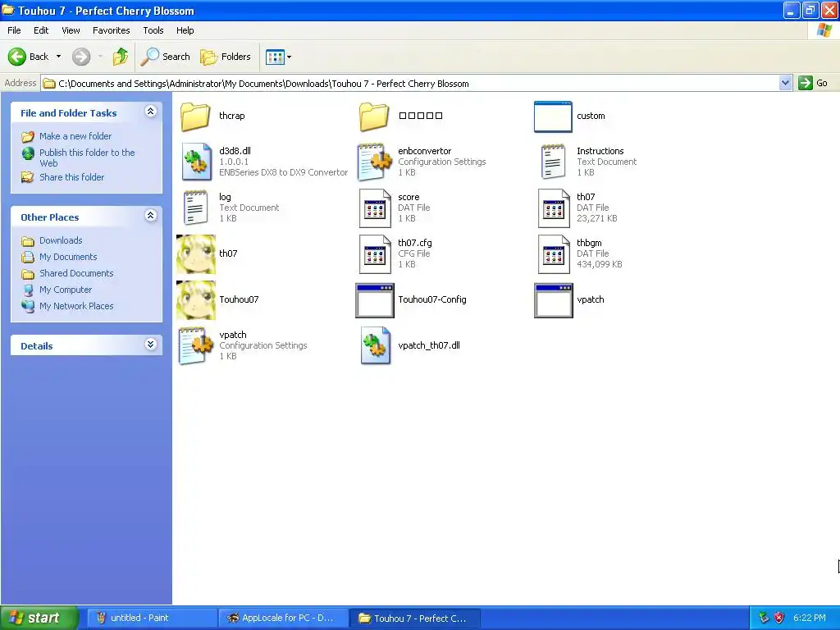
Task: Select the th07 DAT file icon
Action: [x=554, y=208]
